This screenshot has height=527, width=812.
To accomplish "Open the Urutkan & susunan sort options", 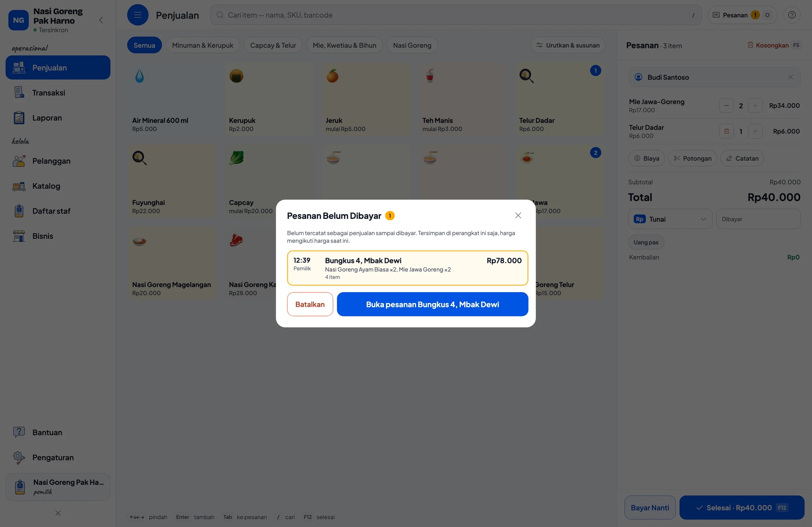I will point(567,45).
